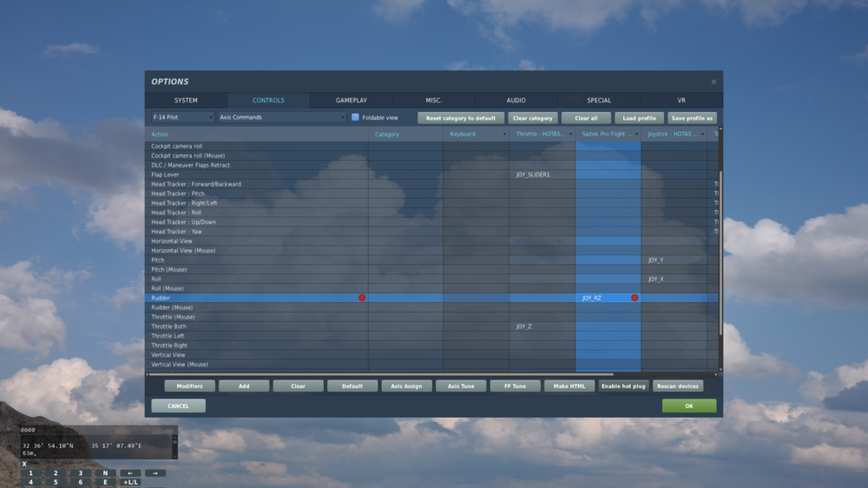The width and height of the screenshot is (868, 488).
Task: Select the Throttle Both JOY_Z binding cell
Action: (542, 326)
